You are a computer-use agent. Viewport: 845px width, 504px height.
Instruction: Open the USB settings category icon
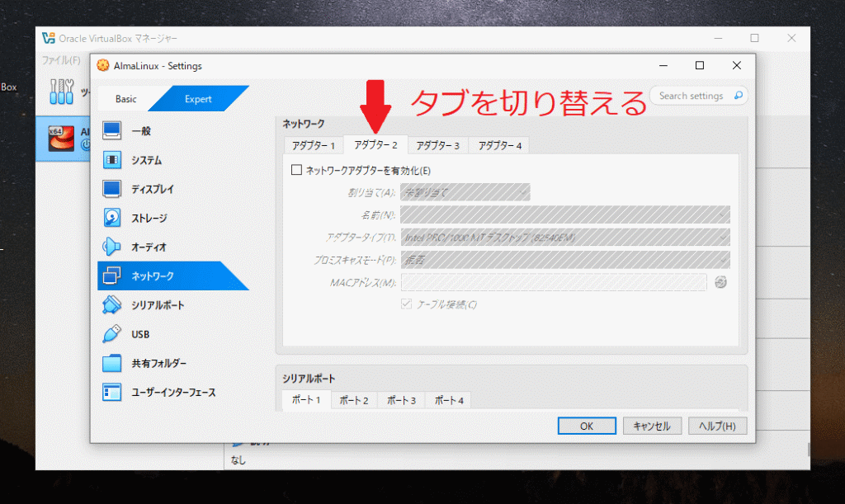[111, 334]
